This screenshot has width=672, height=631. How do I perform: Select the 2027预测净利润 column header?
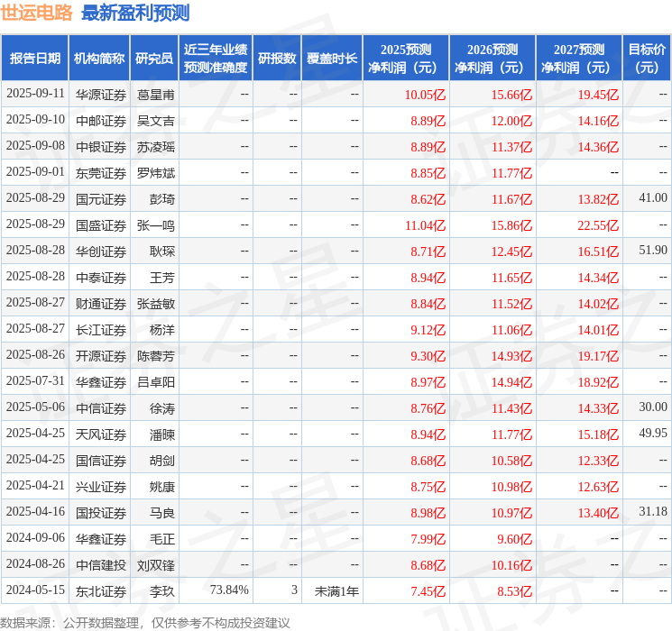click(x=578, y=59)
